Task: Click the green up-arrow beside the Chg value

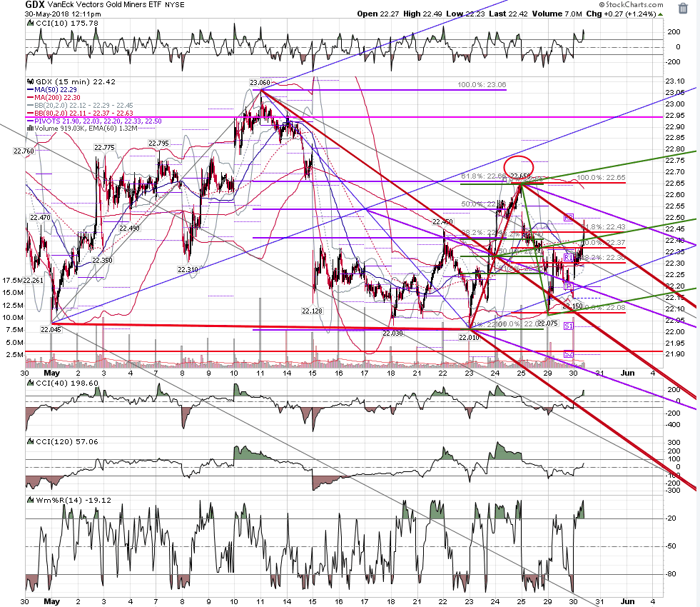Action: click(x=660, y=14)
